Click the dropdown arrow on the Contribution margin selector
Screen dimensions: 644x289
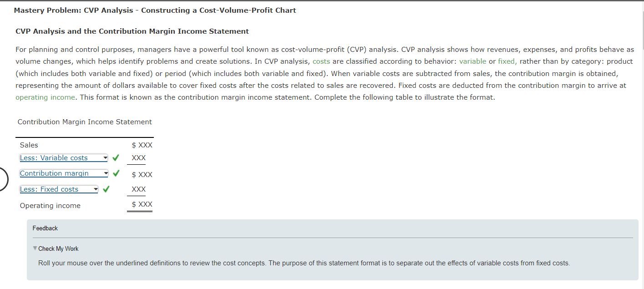coord(106,173)
